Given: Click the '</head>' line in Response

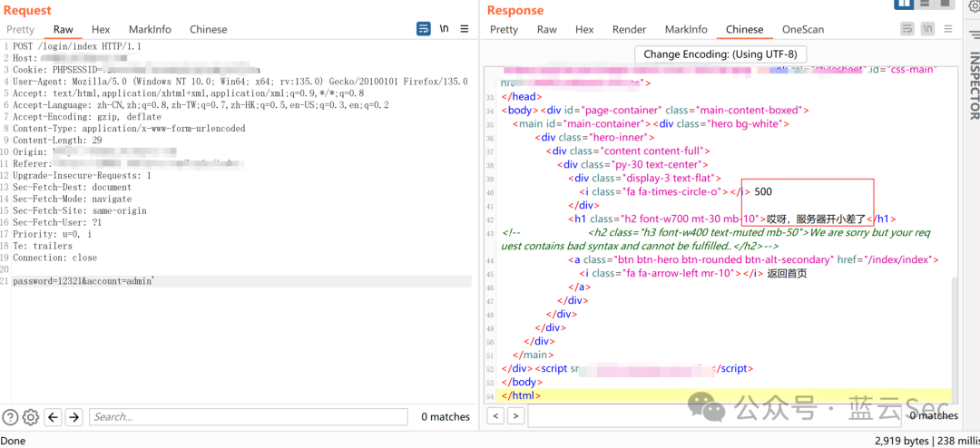Looking at the screenshot, I should tap(522, 97).
